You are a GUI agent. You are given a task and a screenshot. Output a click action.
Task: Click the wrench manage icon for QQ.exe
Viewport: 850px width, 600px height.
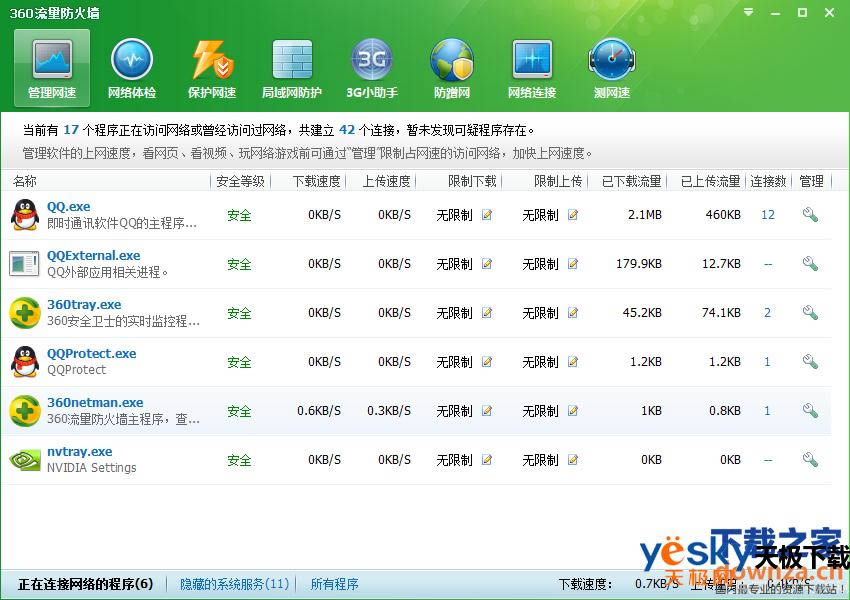[810, 215]
